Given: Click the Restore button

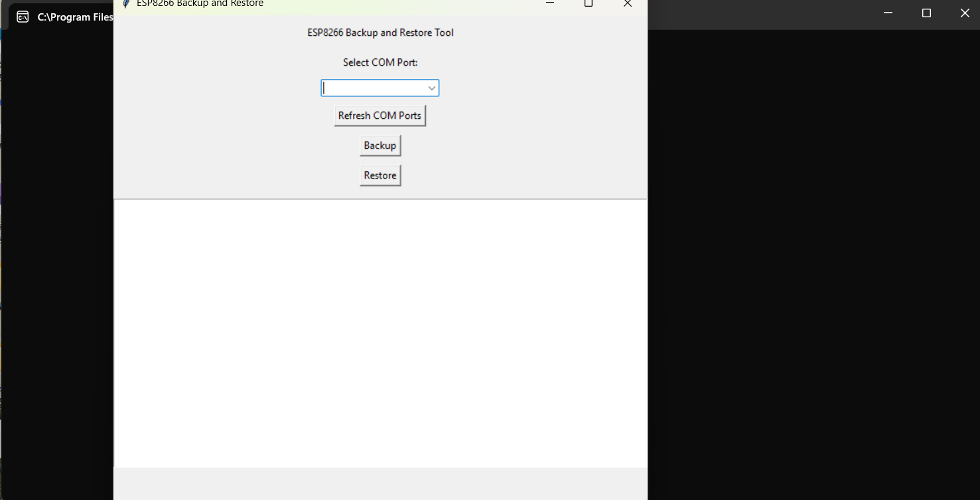Looking at the screenshot, I should coord(380,175).
